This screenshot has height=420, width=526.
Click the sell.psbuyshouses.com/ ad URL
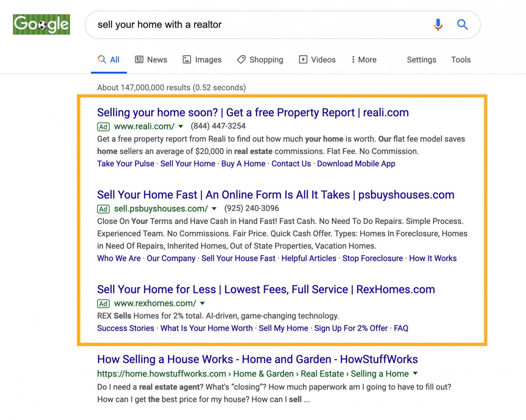[161, 209]
